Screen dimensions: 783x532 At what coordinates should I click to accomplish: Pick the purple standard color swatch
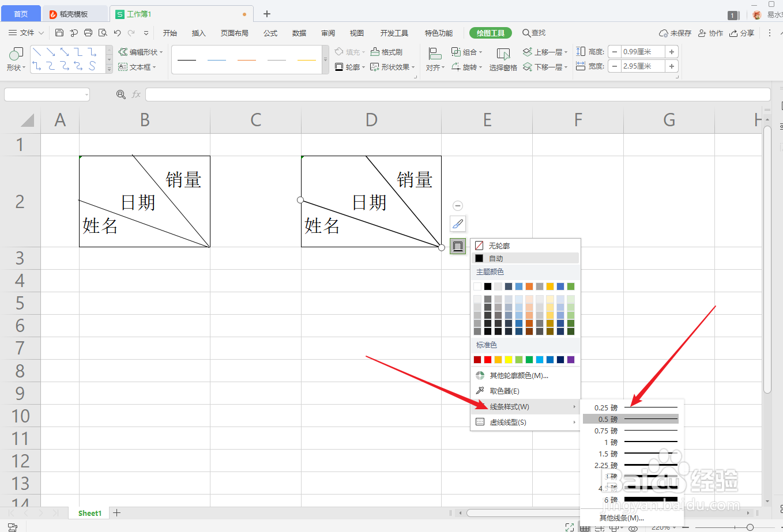(571, 360)
